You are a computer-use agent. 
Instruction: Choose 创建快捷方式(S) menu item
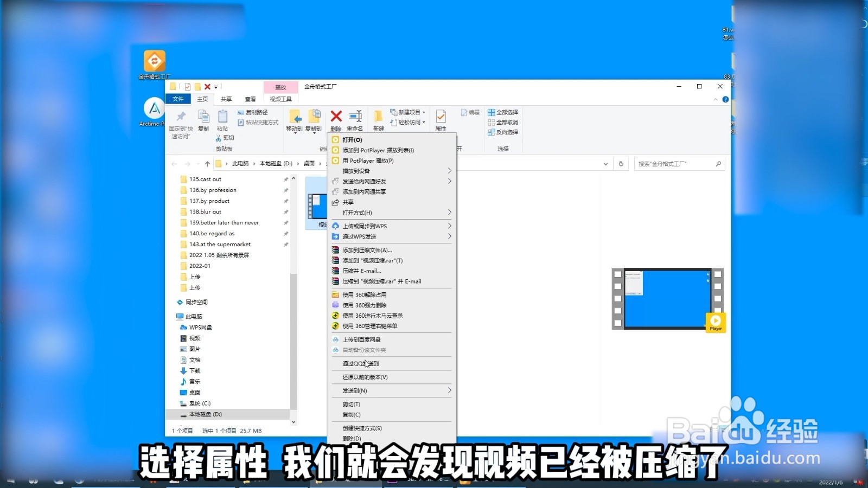click(391, 428)
